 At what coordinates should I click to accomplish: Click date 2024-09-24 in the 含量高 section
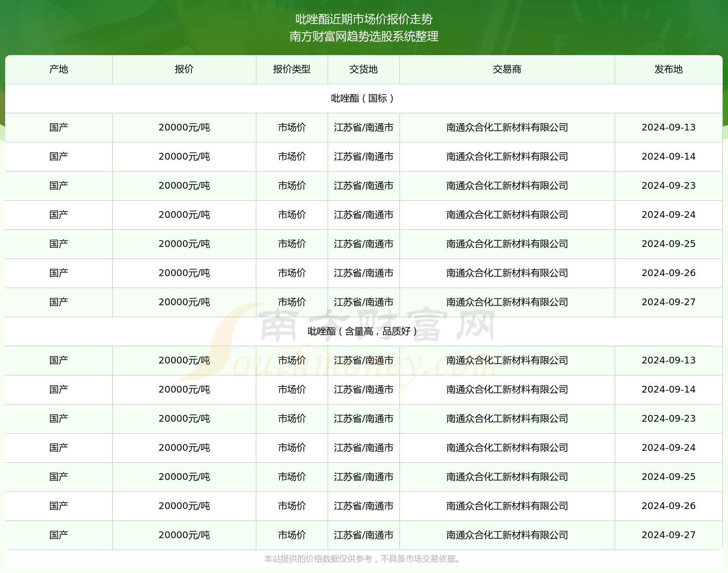pyautogui.click(x=668, y=448)
